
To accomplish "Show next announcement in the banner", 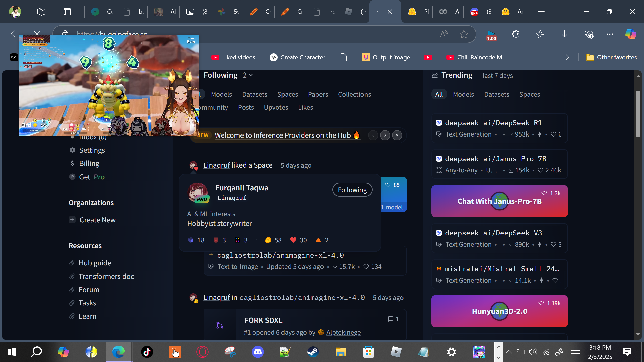I will [385, 135].
